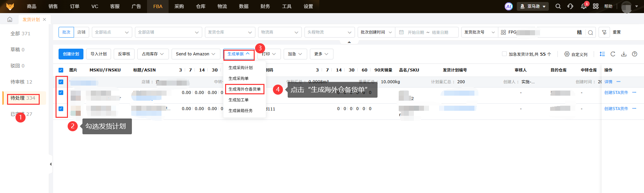Open the customer support headset icon
Viewport: 644px width, 193px height.
coord(570,6)
